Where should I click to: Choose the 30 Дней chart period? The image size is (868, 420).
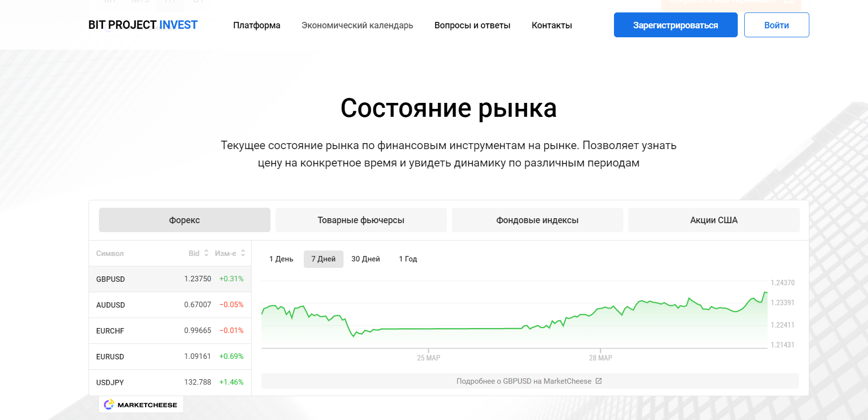366,259
